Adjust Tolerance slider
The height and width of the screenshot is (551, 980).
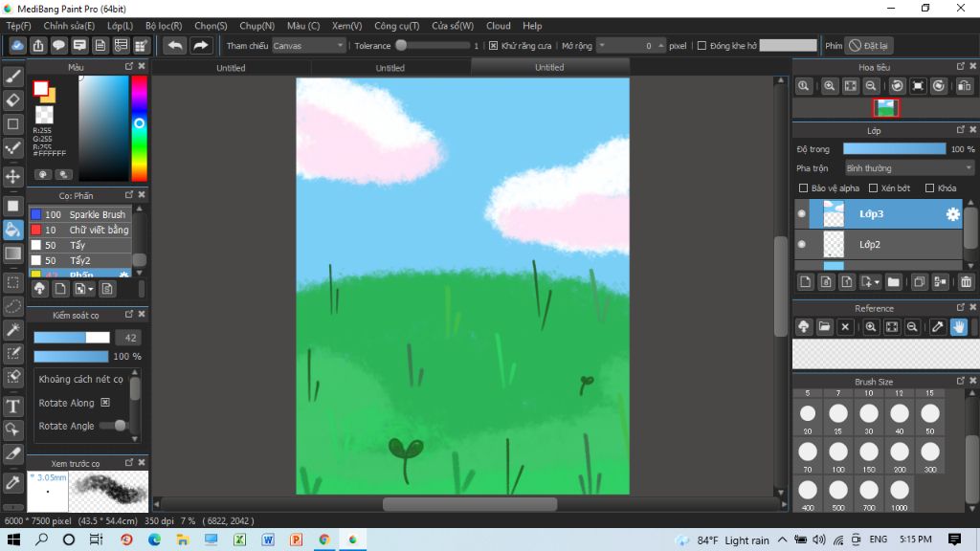click(x=432, y=46)
